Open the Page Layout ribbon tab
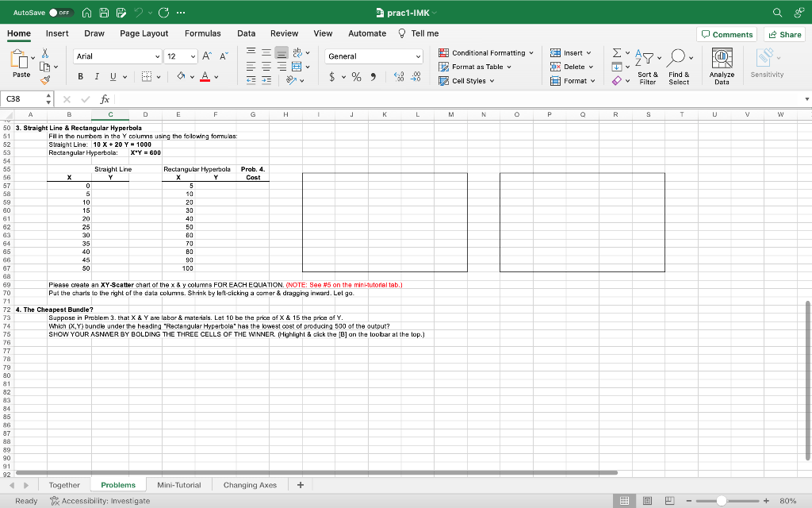The image size is (812, 508). 144,33
